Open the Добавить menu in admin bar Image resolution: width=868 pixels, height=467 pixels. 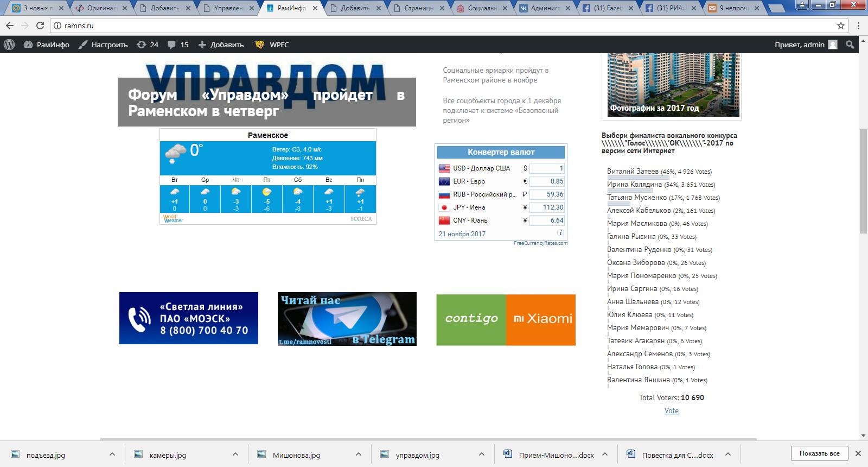221,45
